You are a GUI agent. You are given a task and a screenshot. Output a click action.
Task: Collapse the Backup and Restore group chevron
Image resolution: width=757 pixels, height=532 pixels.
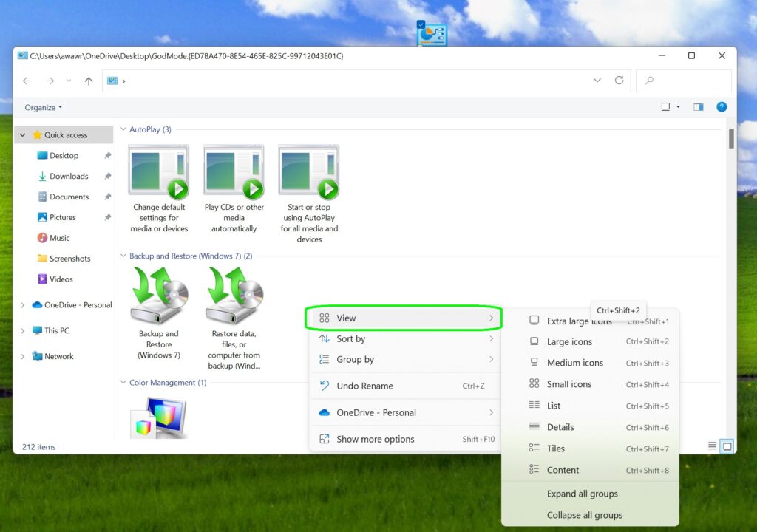point(123,256)
